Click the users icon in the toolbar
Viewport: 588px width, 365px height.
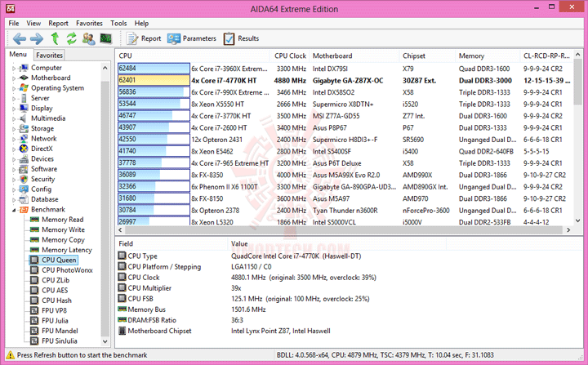[89, 38]
